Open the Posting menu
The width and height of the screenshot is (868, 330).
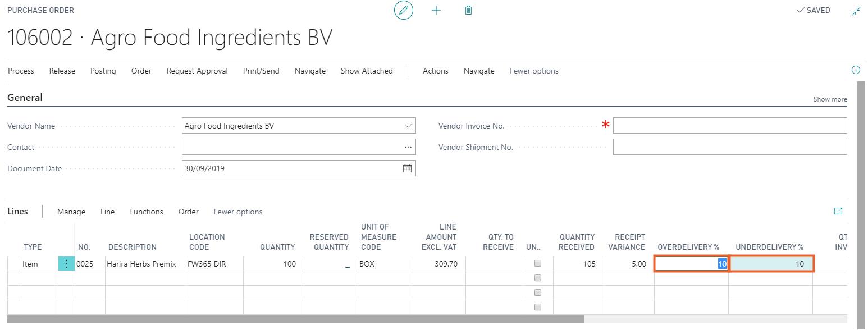pyautogui.click(x=103, y=71)
